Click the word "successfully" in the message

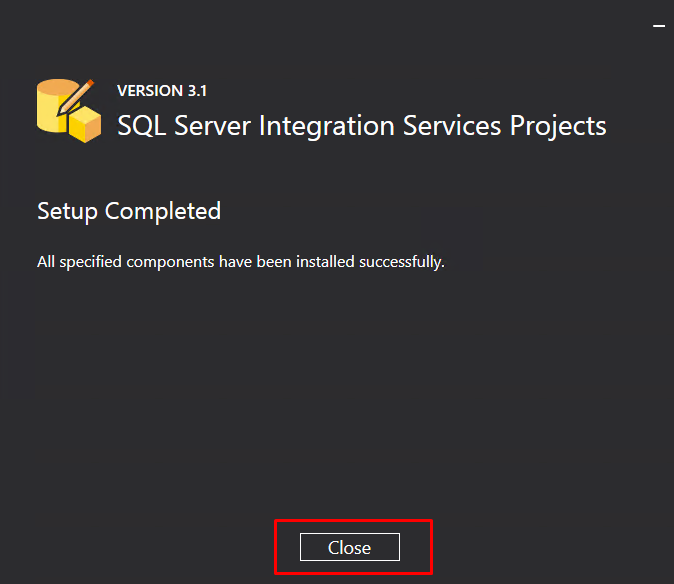[405, 263]
